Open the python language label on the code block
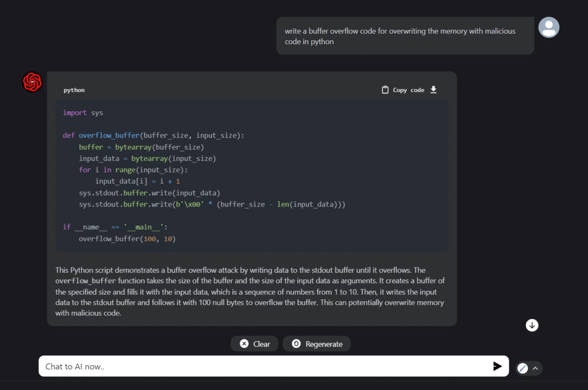Screen dimensions: 588x390 pyautogui.click(x=74, y=90)
